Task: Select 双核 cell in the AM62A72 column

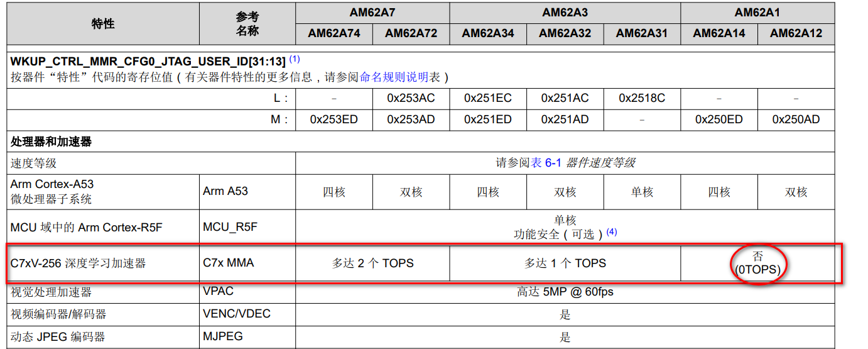Action: point(411,192)
